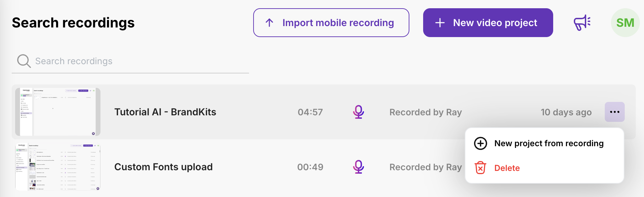This screenshot has height=197, width=644.
Task: Click the upward arrow import icon
Action: (269, 23)
